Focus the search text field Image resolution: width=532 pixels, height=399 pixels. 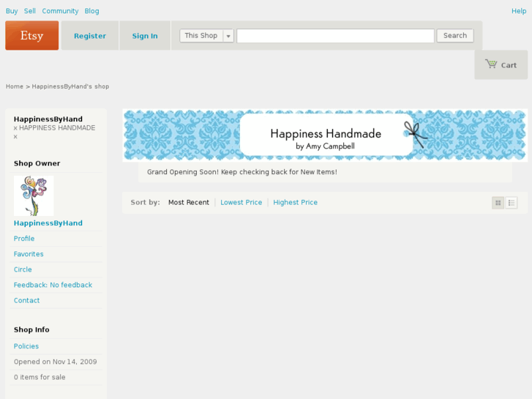[x=335, y=36]
